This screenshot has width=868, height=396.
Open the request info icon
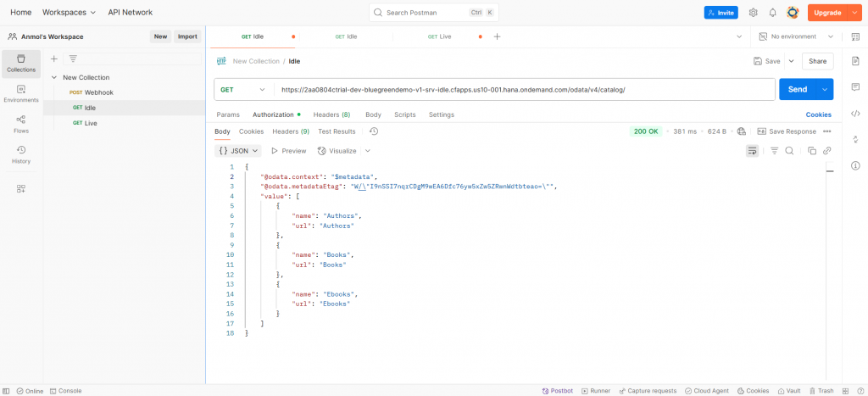point(855,165)
